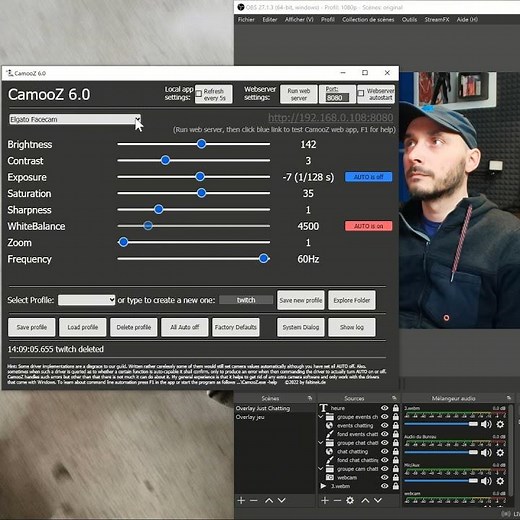This screenshot has height=520, width=520.
Task: Move the source down in the Sources panel
Action: 378,500
